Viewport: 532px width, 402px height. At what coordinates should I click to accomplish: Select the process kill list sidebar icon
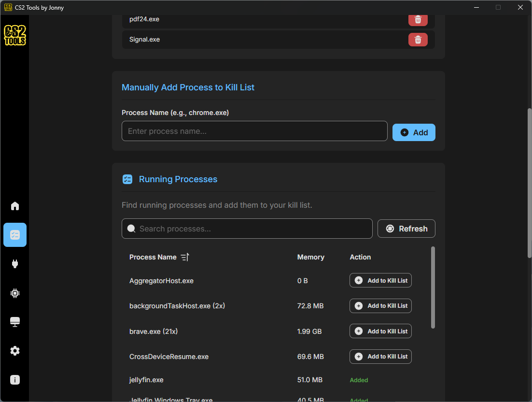coord(15,235)
